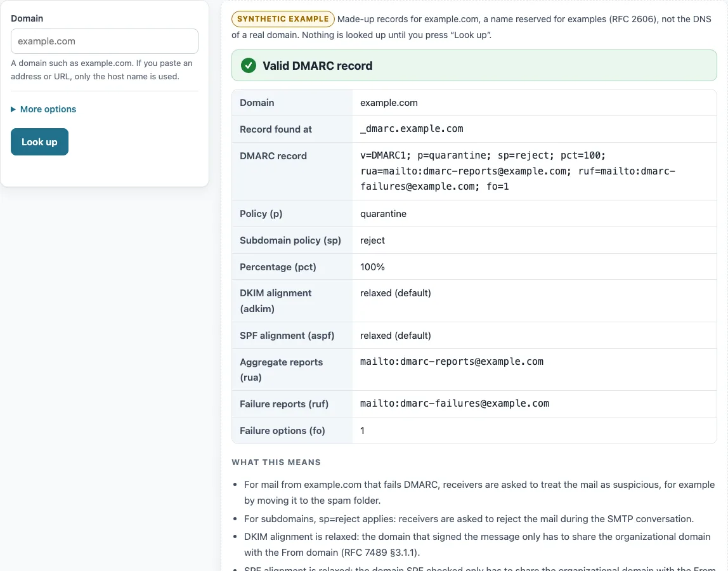Click the domain helper text below the input
Viewport: 728px width, 571px height.
pyautogui.click(x=101, y=70)
